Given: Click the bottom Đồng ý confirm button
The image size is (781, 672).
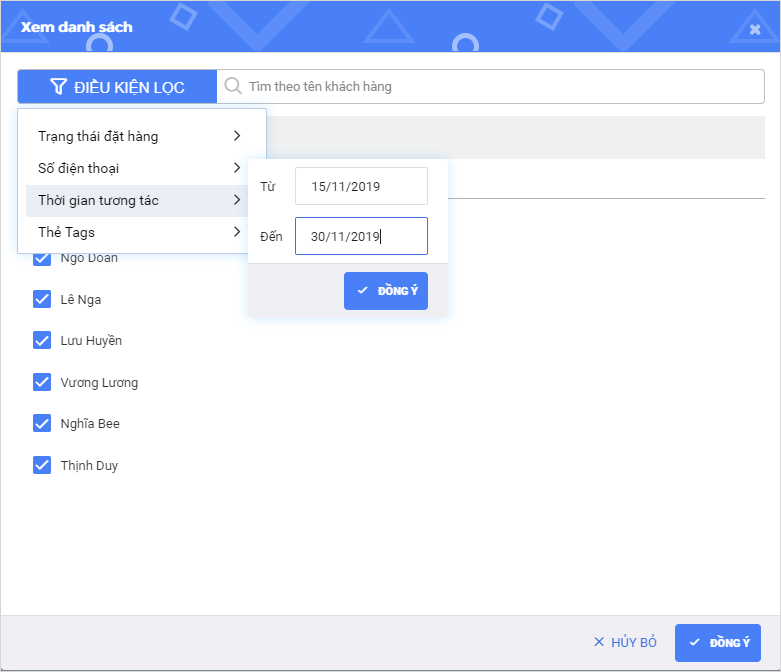Looking at the screenshot, I should click(718, 642).
